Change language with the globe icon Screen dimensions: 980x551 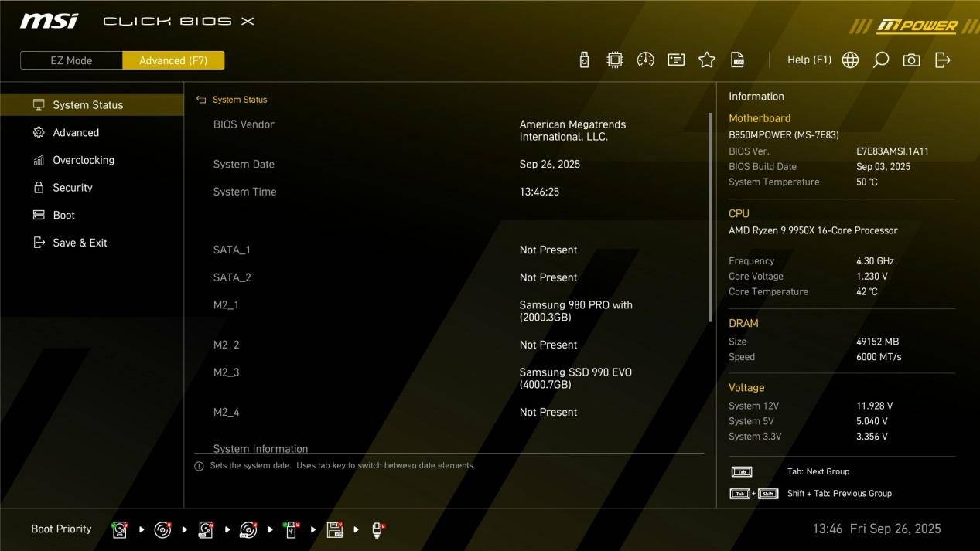pyautogui.click(x=850, y=60)
